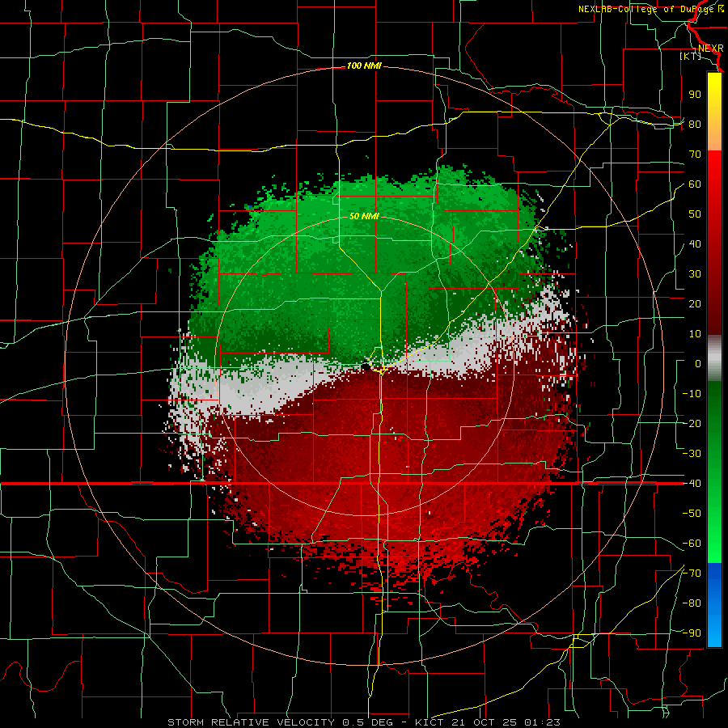Click the [KT] units label
728x728 pixels.
click(691, 56)
